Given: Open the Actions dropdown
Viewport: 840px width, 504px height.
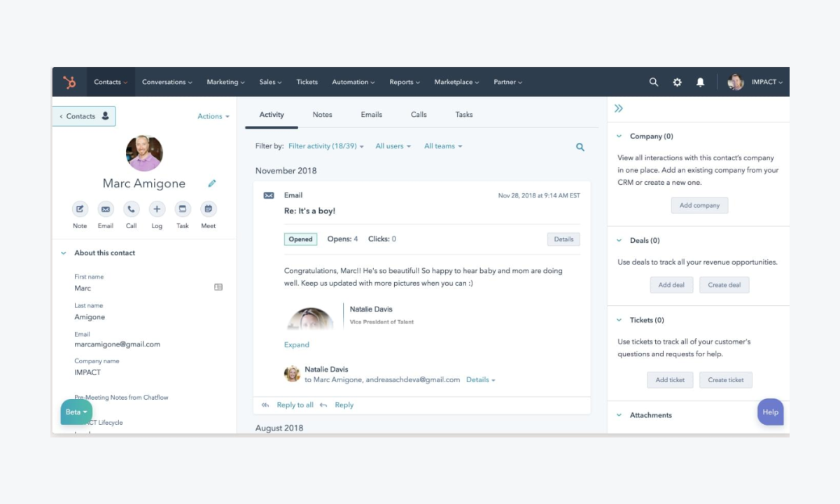Looking at the screenshot, I should [x=213, y=116].
